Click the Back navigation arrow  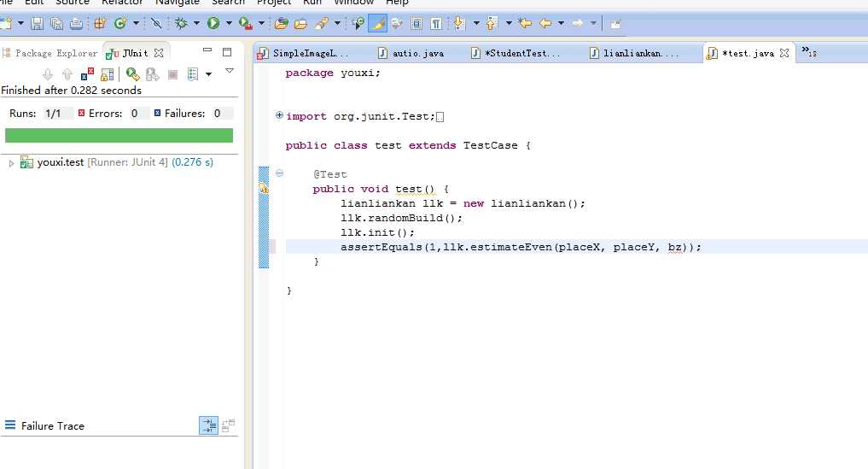click(x=546, y=23)
